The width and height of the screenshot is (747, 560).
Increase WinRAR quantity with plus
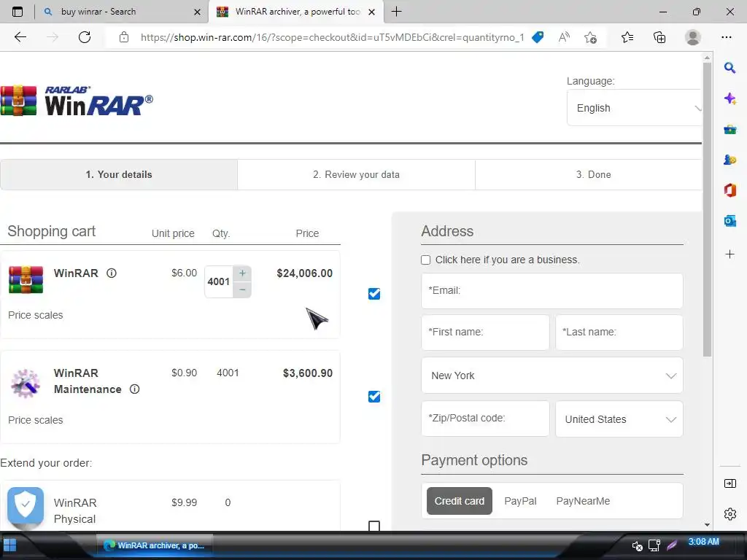click(242, 273)
